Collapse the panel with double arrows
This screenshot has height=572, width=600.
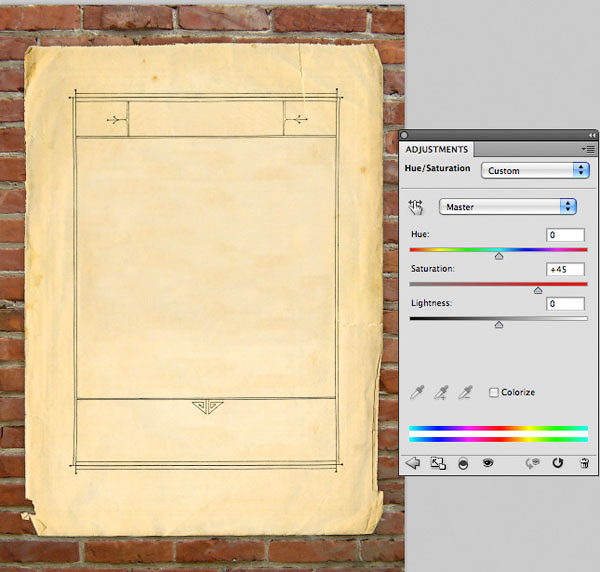(x=592, y=135)
